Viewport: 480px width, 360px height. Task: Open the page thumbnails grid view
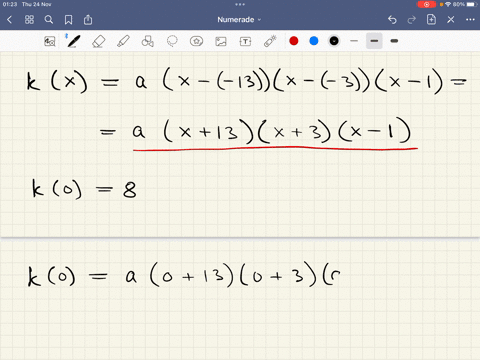(x=29, y=20)
